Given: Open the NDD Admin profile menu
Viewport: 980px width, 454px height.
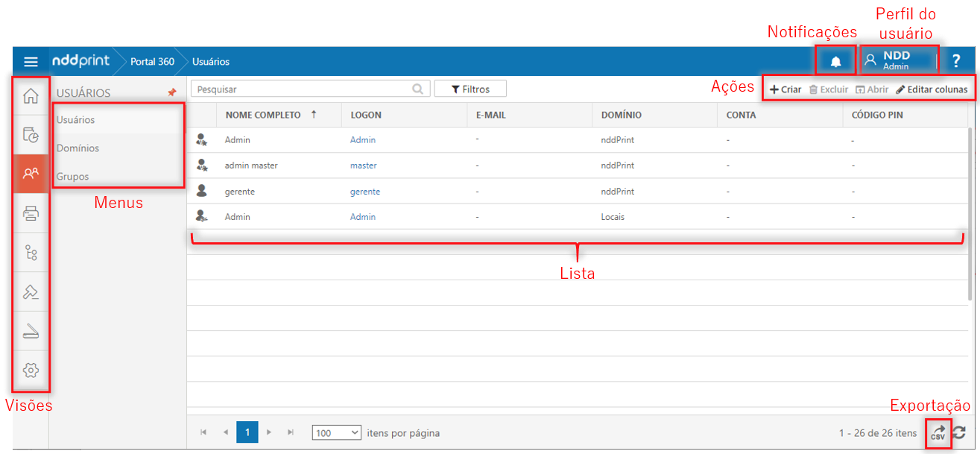Looking at the screenshot, I should (x=897, y=61).
